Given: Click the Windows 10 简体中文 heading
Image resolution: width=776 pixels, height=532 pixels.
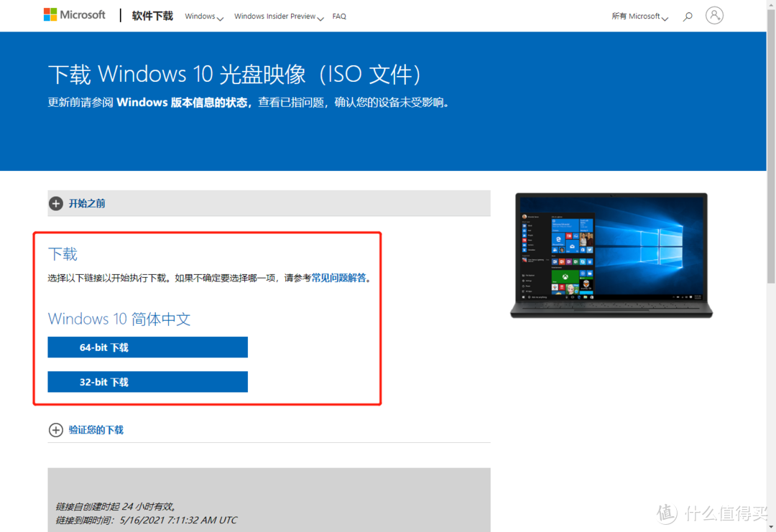Looking at the screenshot, I should tap(119, 319).
